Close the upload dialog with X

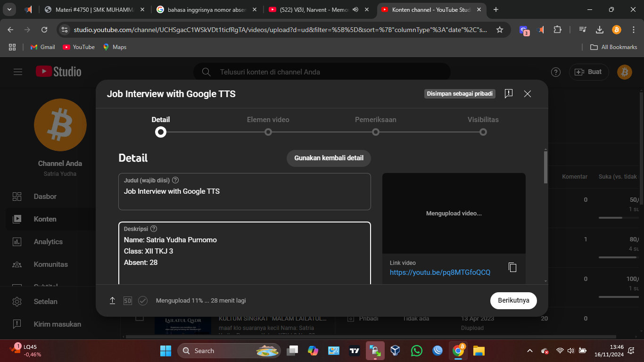528,94
